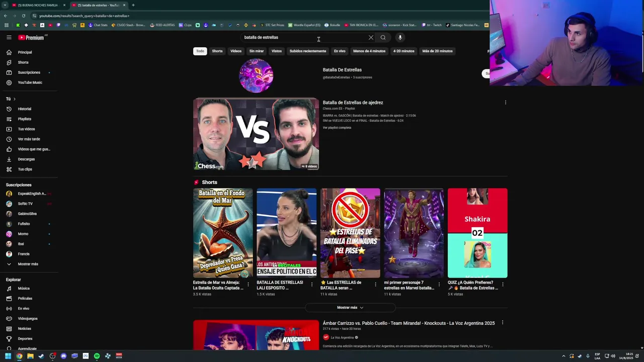Screen dimensions: 644x362
Task: Start voice search with microphone
Action: coord(400,37)
